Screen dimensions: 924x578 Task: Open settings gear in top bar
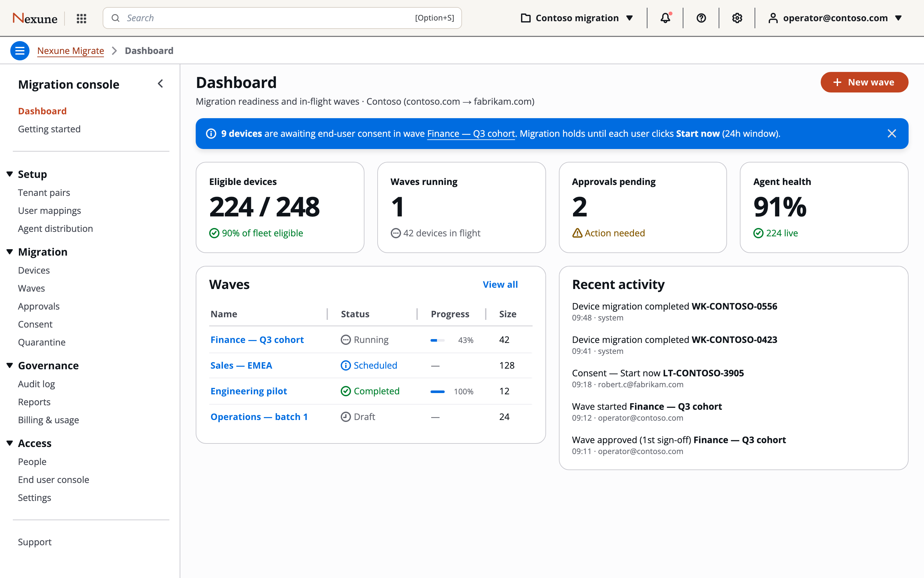737,18
